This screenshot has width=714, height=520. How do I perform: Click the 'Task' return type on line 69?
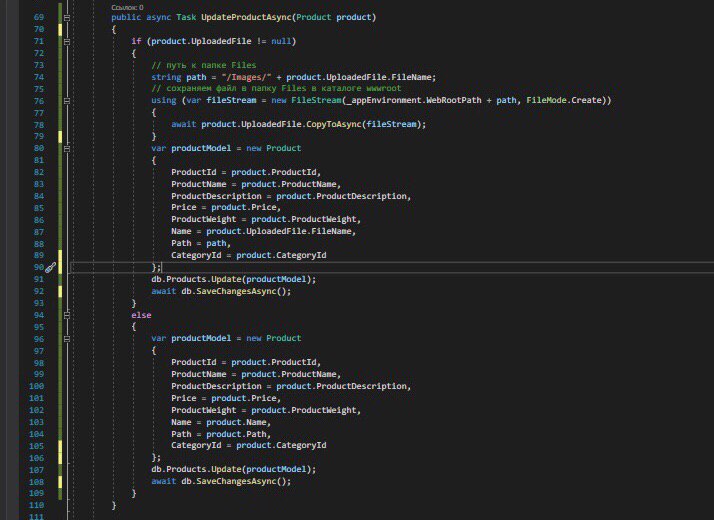pos(186,17)
